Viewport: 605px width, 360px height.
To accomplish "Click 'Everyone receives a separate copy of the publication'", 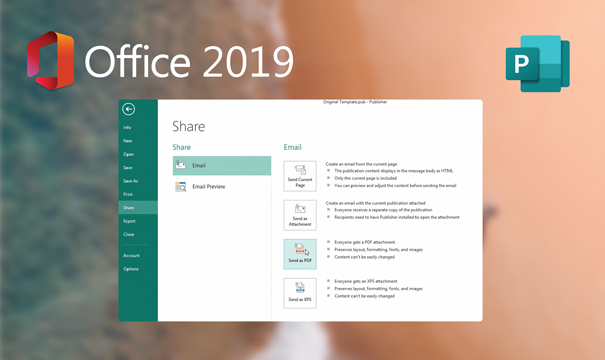I will (383, 210).
